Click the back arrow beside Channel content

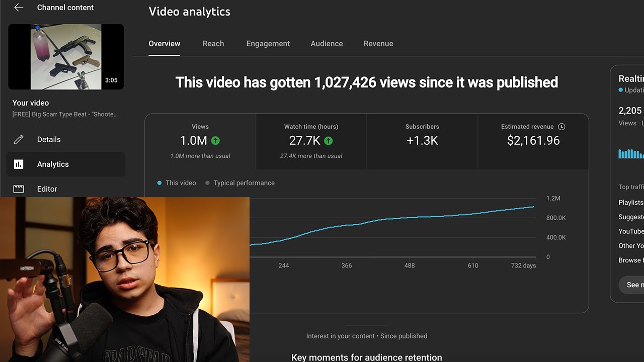click(19, 8)
